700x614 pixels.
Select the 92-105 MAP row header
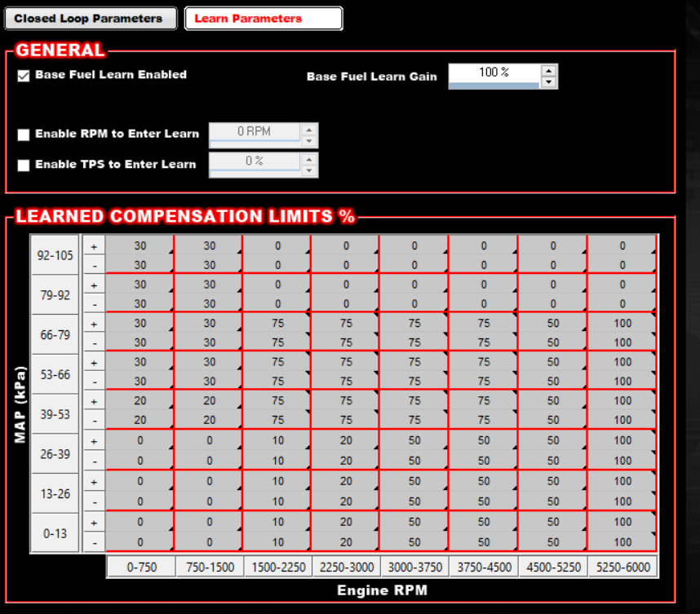[x=55, y=255]
